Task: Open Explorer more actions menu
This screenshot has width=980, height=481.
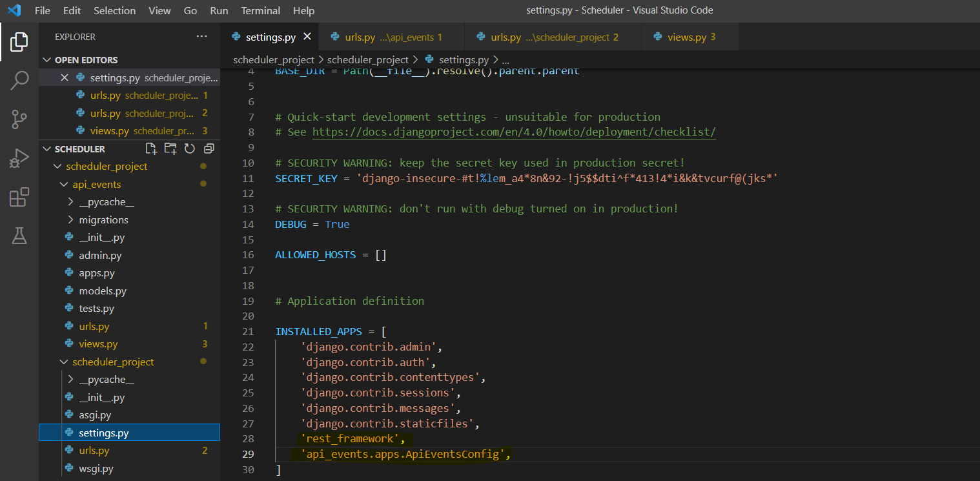Action: 201,36
